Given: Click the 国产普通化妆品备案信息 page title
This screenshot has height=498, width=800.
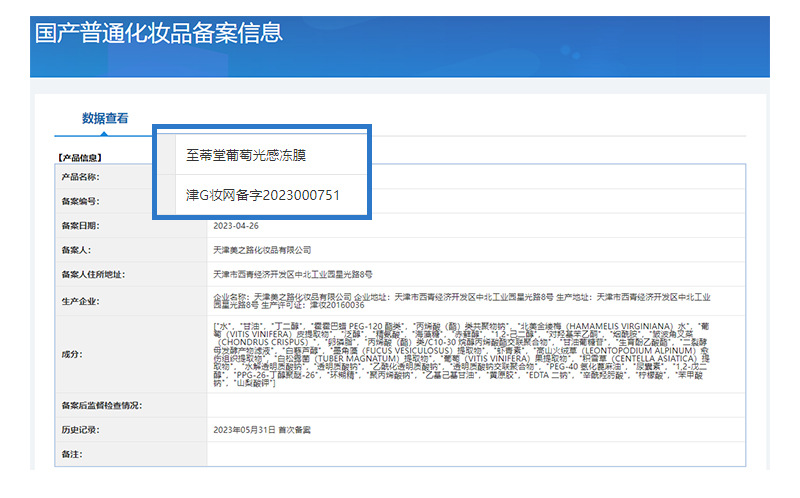Looking at the screenshot, I should 159,33.
